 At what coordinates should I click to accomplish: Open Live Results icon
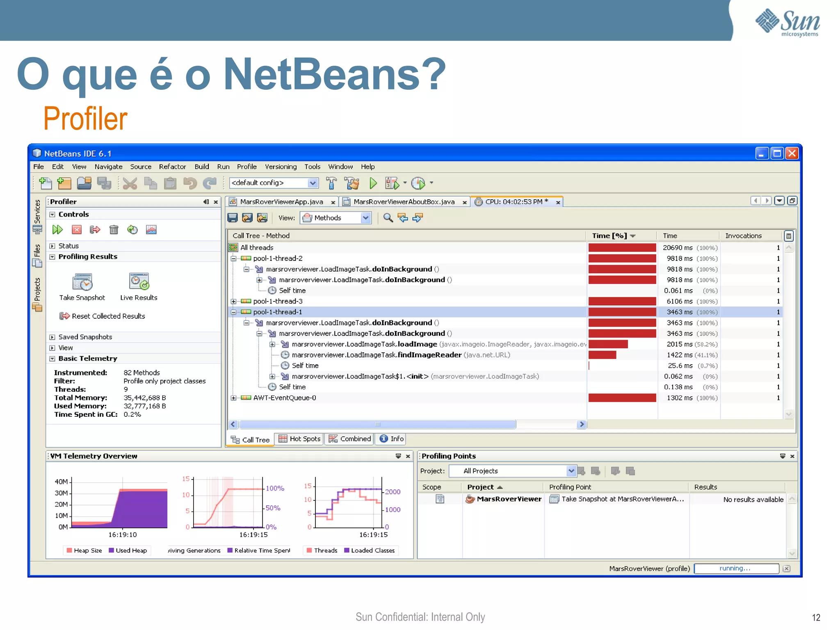click(x=139, y=281)
